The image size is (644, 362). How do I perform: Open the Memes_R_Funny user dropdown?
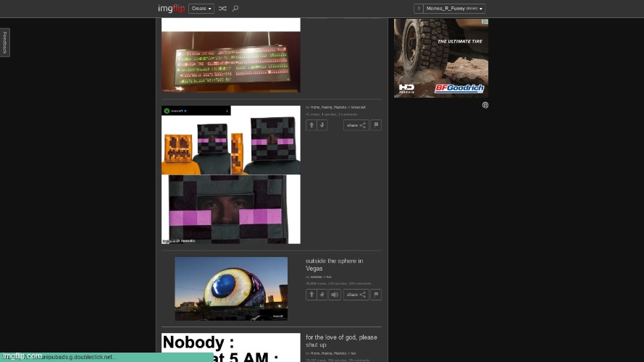point(454,8)
